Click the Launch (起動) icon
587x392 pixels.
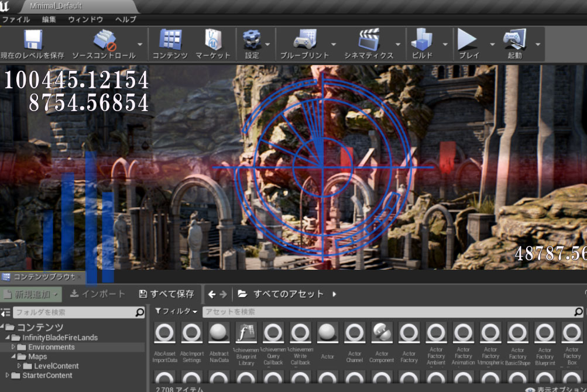click(515, 40)
